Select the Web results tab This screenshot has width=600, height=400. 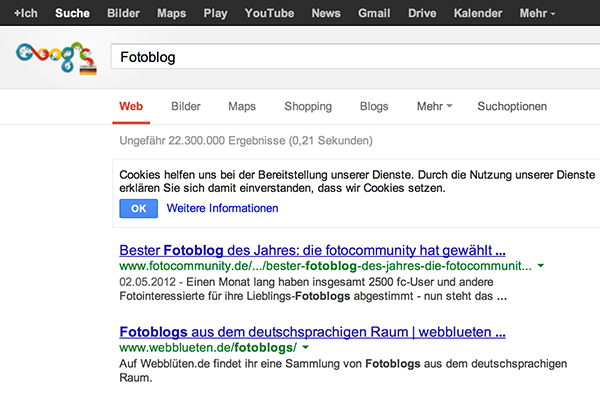pyautogui.click(x=131, y=106)
